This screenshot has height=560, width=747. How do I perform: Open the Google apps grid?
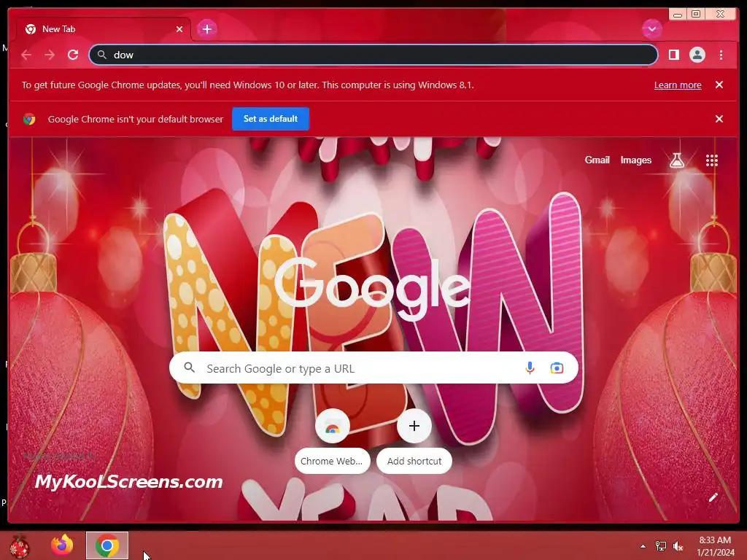tap(712, 160)
